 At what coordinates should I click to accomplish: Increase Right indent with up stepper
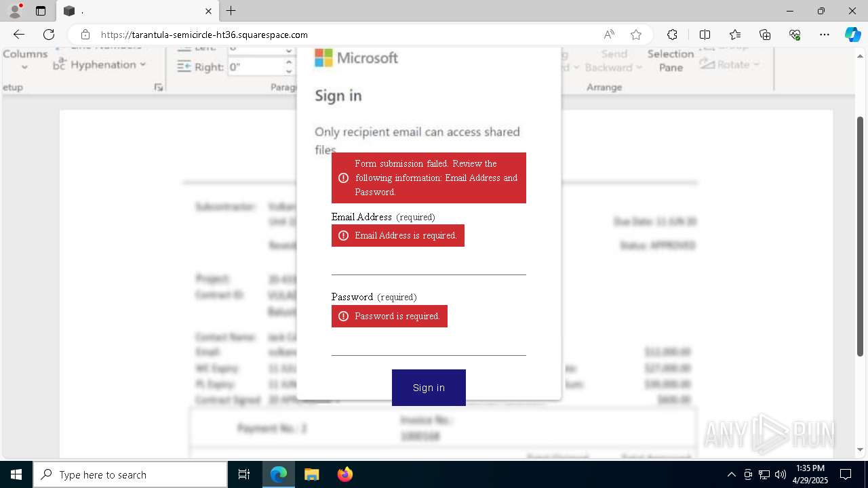(289, 63)
